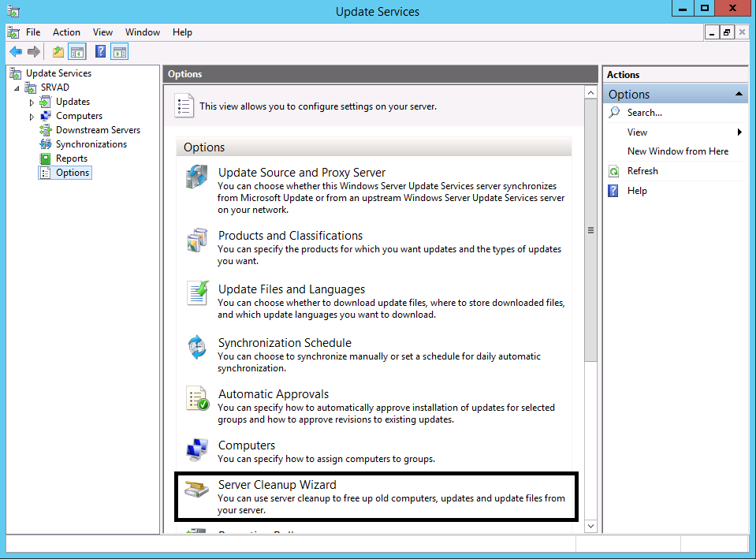Click the Computers icon in the tree
Image resolution: width=756 pixels, height=559 pixels.
point(45,116)
